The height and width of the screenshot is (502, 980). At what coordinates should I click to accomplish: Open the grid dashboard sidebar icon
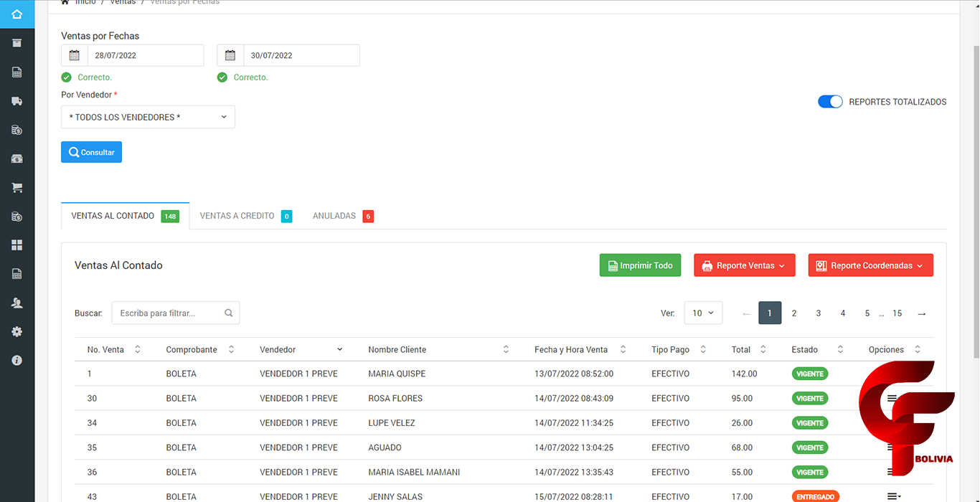point(17,245)
